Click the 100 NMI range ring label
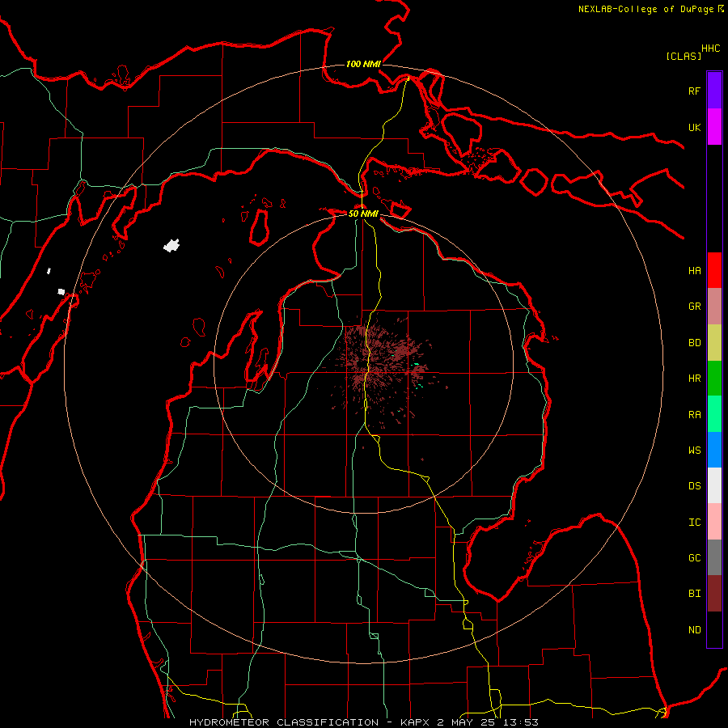The image size is (728, 728). (363, 64)
